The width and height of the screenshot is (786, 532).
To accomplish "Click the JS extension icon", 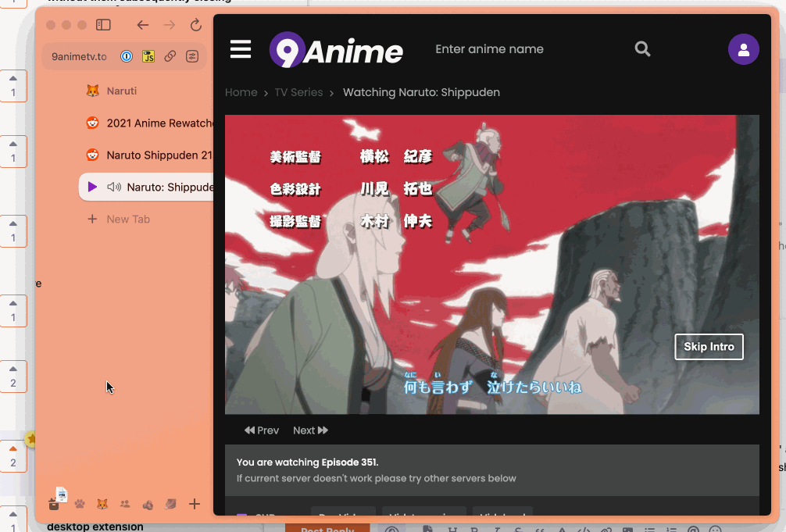I will coord(148,56).
